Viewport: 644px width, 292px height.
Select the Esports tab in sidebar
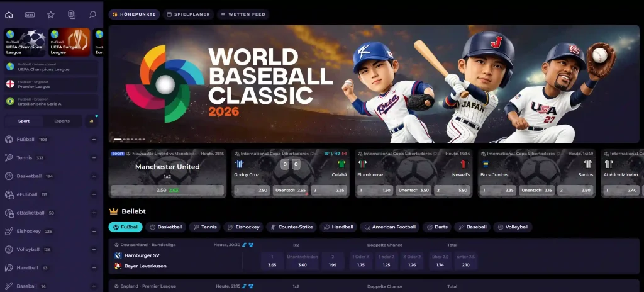(62, 121)
